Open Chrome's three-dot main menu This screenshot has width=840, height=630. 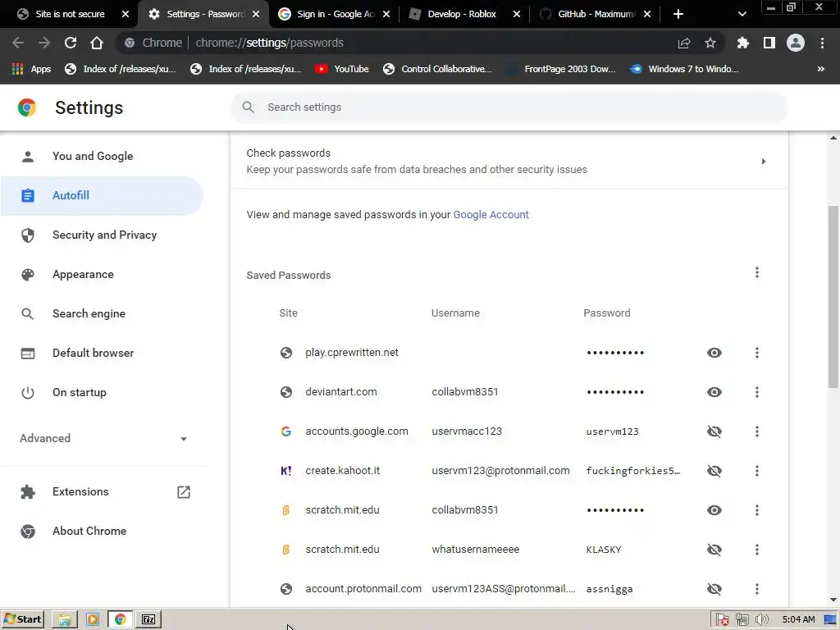tap(822, 43)
